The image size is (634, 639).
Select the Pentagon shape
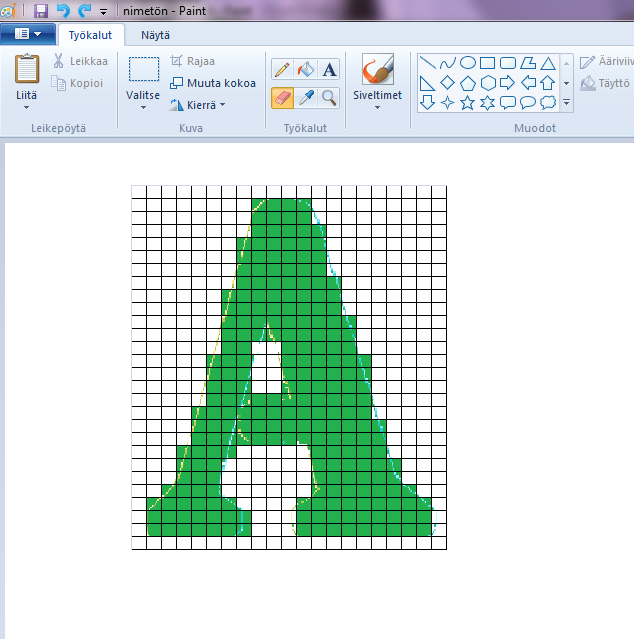468,83
